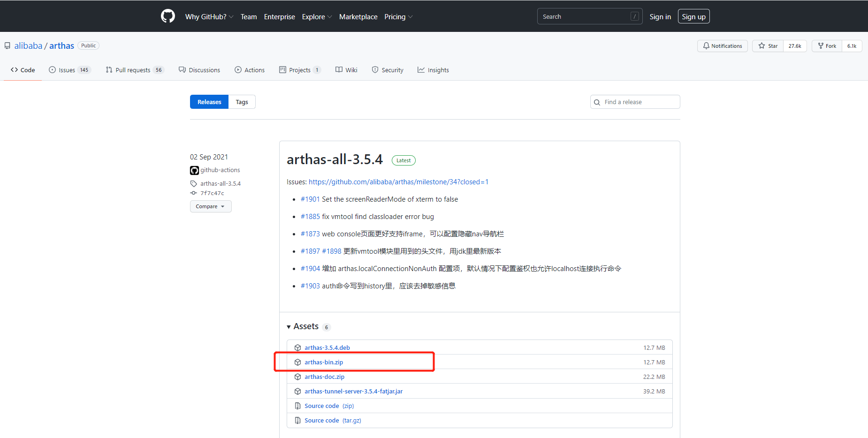This screenshot has width=868, height=438.
Task: Expand the Explore dropdown
Action: (317, 17)
